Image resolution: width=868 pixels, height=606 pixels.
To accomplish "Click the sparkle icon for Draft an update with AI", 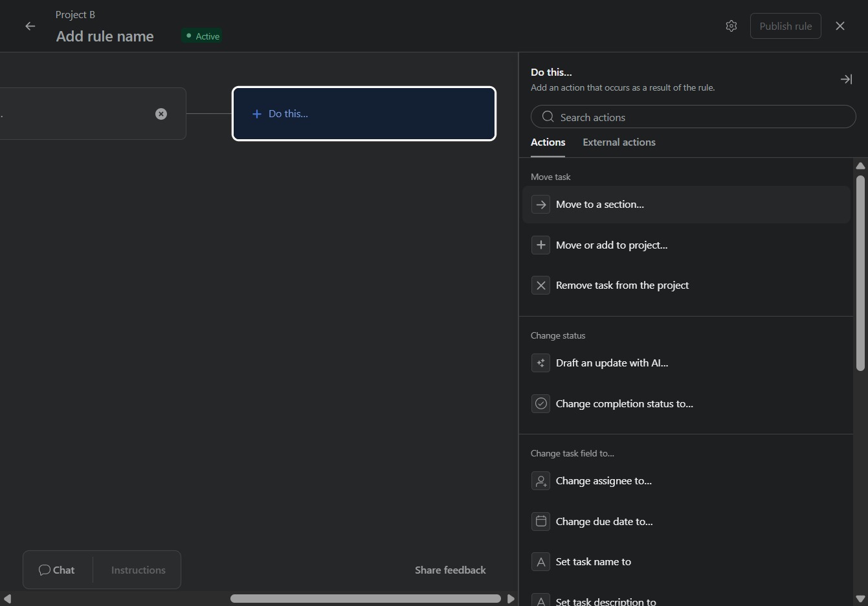I will [x=541, y=363].
